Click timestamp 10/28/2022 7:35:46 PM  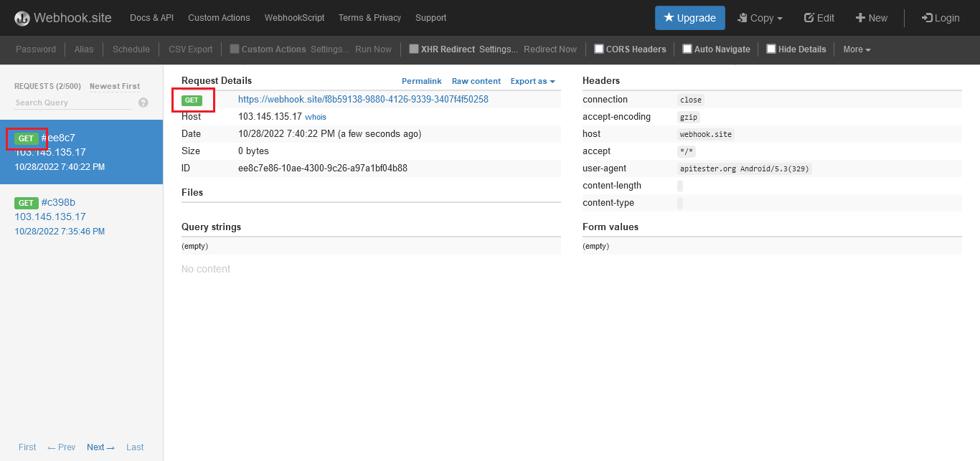(x=60, y=232)
